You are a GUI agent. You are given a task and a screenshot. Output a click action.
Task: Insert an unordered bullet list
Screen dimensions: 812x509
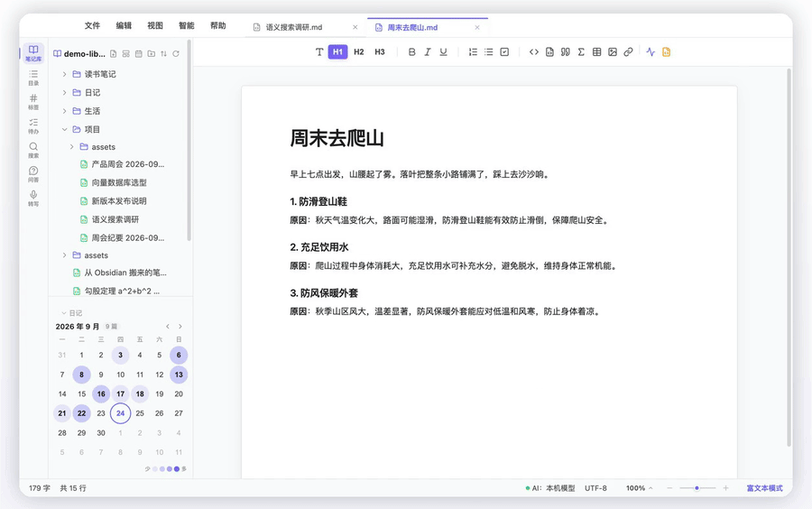click(488, 51)
